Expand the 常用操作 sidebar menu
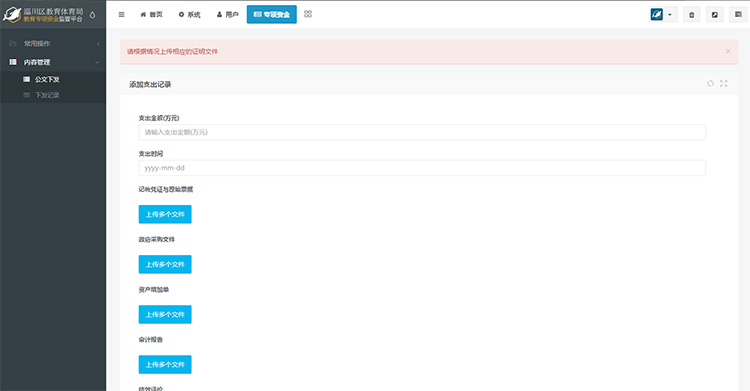Viewport: 750px width, 391px height. pyautogui.click(x=53, y=44)
